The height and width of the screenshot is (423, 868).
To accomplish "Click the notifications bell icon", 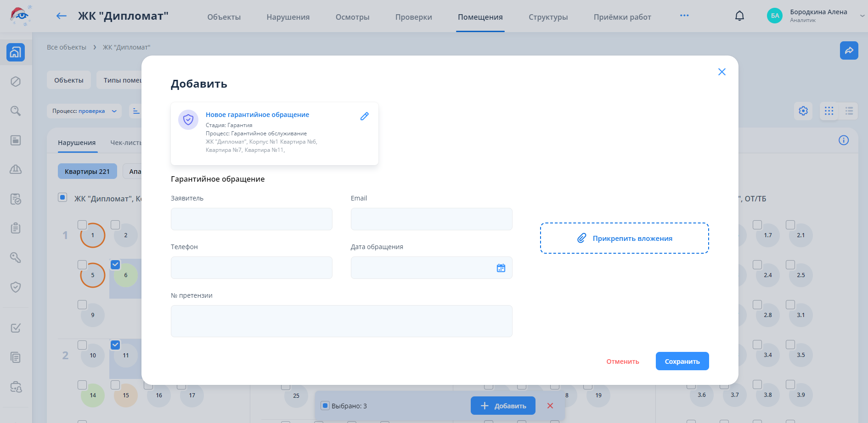I will 739,16.
